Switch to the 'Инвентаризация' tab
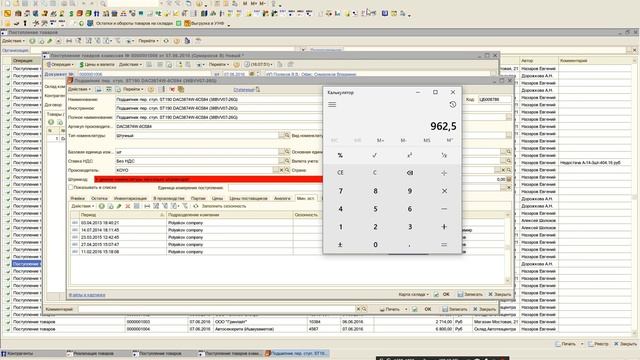The height and width of the screenshot is (360, 640). click(130, 198)
